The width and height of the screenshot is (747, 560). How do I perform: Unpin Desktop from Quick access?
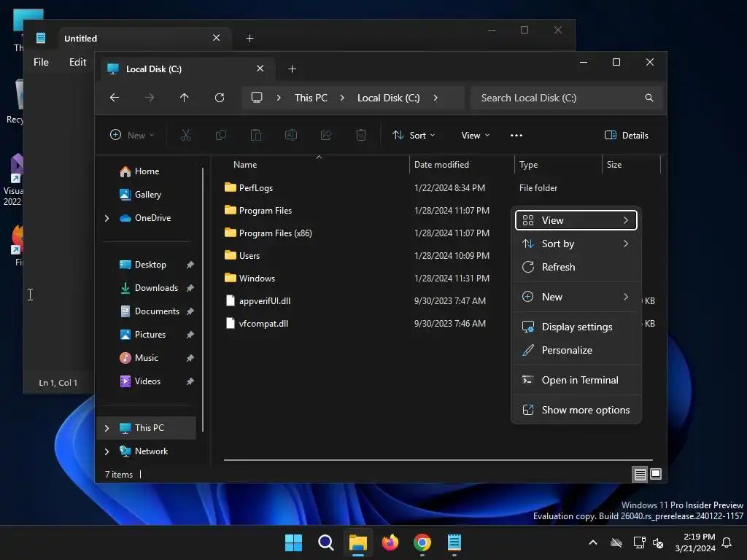coord(190,265)
